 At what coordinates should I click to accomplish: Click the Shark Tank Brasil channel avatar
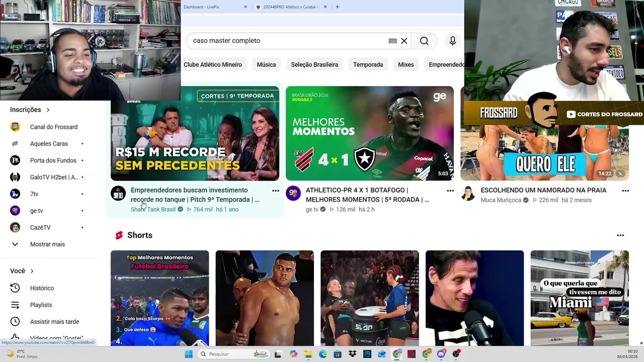click(118, 193)
